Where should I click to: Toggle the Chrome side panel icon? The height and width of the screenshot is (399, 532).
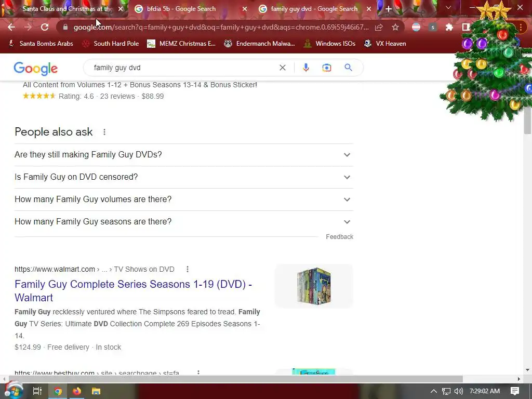tap(466, 27)
